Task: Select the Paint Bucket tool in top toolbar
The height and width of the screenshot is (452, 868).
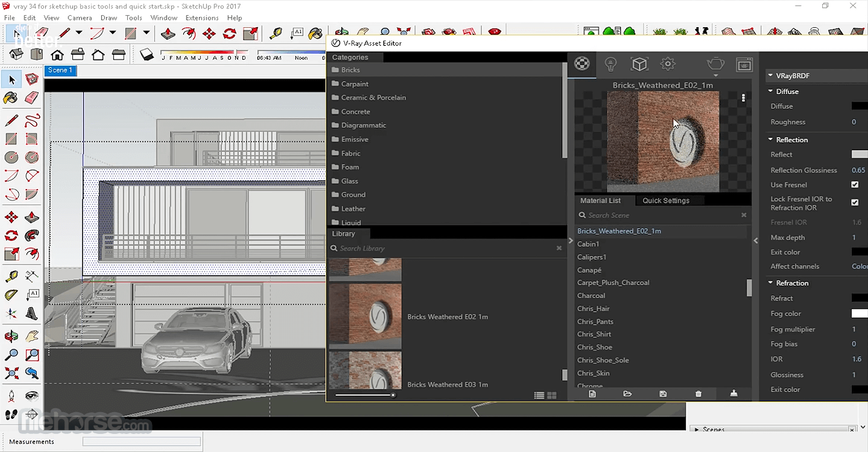Action: pyautogui.click(x=315, y=34)
